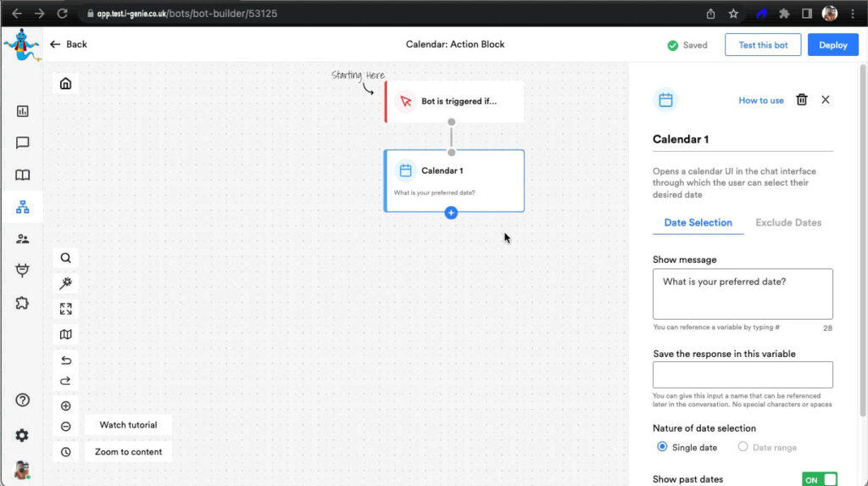This screenshot has width=868, height=486.
Task: Select the Date range radio button
Action: coord(743,447)
